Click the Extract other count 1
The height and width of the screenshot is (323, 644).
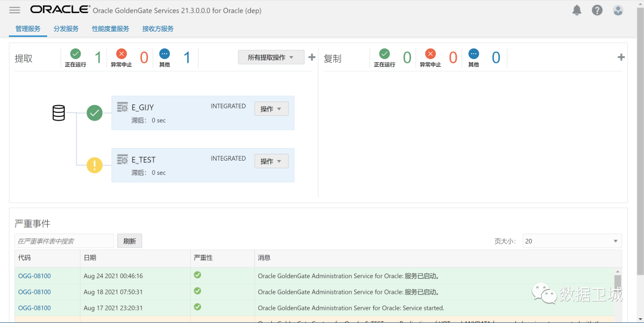[x=187, y=57]
